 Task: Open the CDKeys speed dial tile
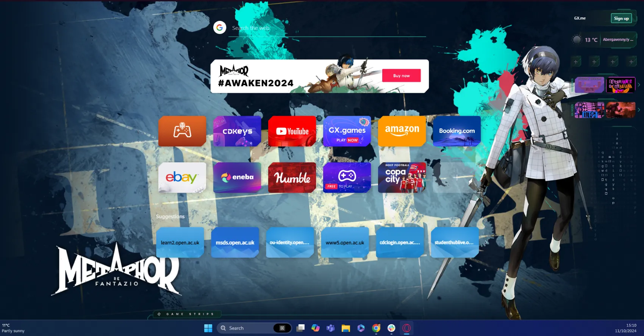[237, 131]
